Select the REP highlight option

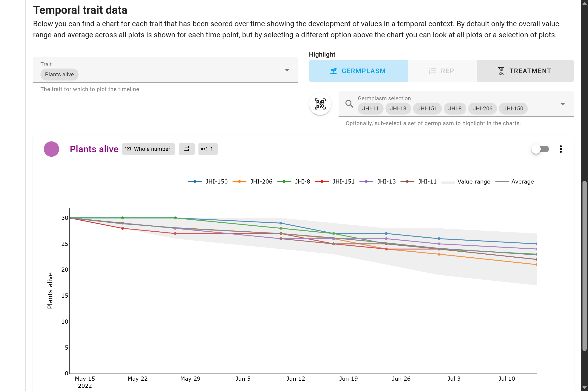point(442,71)
